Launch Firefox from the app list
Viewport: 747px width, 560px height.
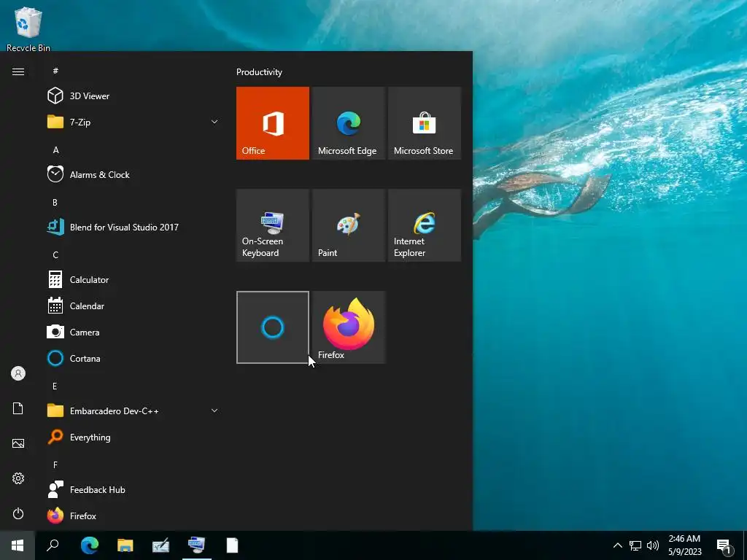pos(133,516)
